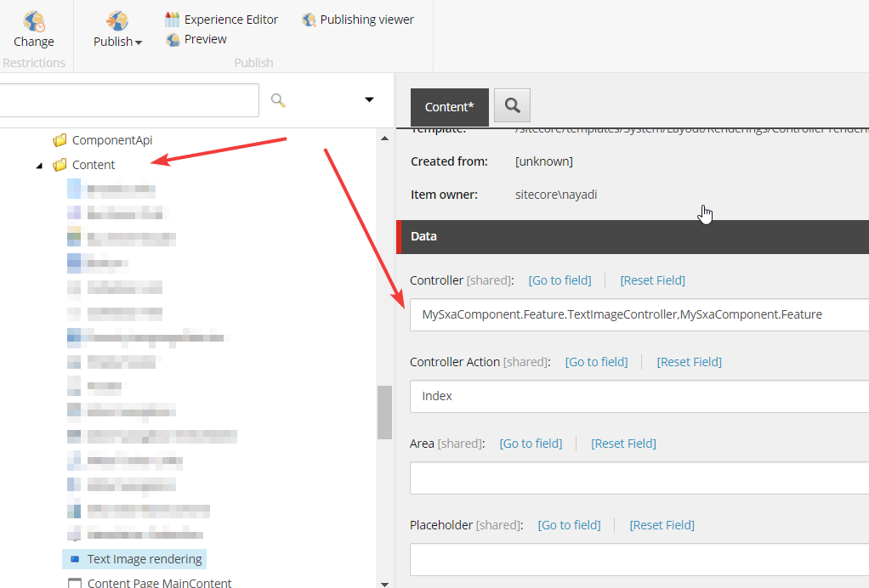Click the content tree scrollbar down arrow
Screen dimensions: 869x588
pos(385,582)
